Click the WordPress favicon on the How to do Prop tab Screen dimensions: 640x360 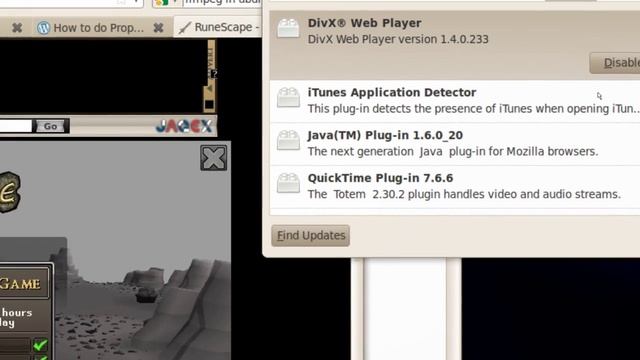click(43, 28)
